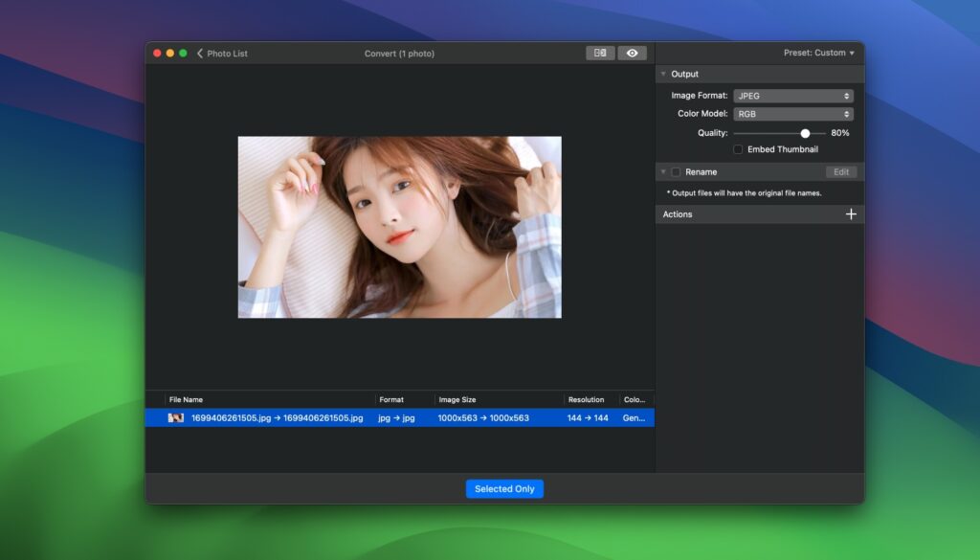Click the Edit button next to Rename

[x=840, y=171]
